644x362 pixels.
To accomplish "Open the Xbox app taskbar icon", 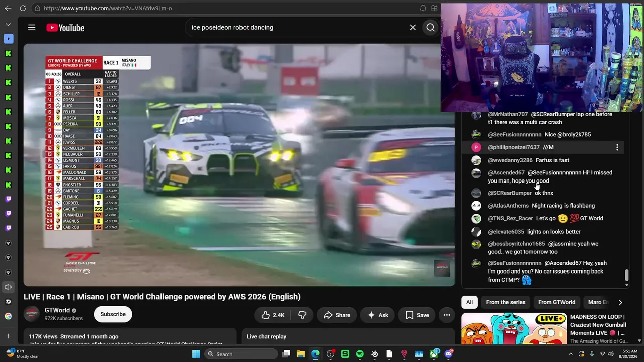I will coord(434,354).
